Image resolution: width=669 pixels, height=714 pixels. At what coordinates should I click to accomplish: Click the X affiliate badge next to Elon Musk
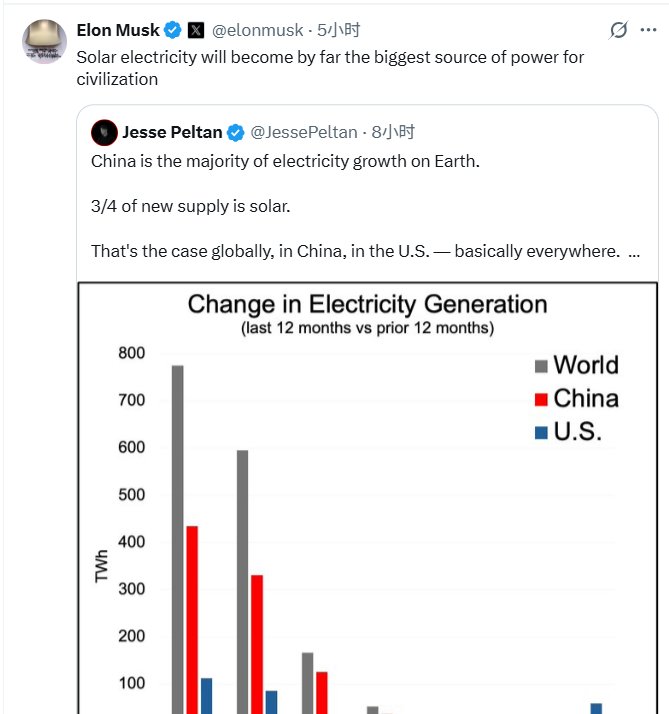(x=196, y=30)
